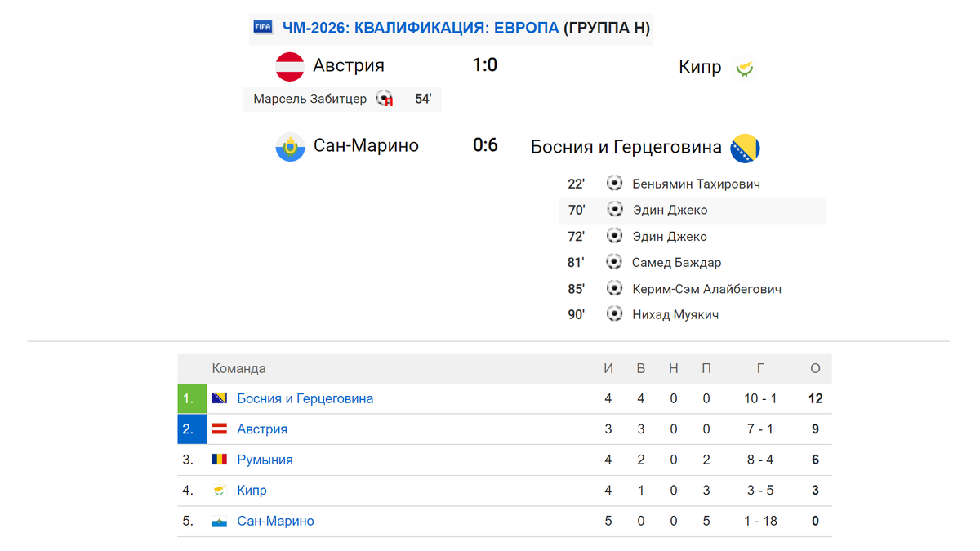Screen dimensions: 980x551
Task: Click the large Bosnia and Herzegovina flag icon
Action: [746, 148]
